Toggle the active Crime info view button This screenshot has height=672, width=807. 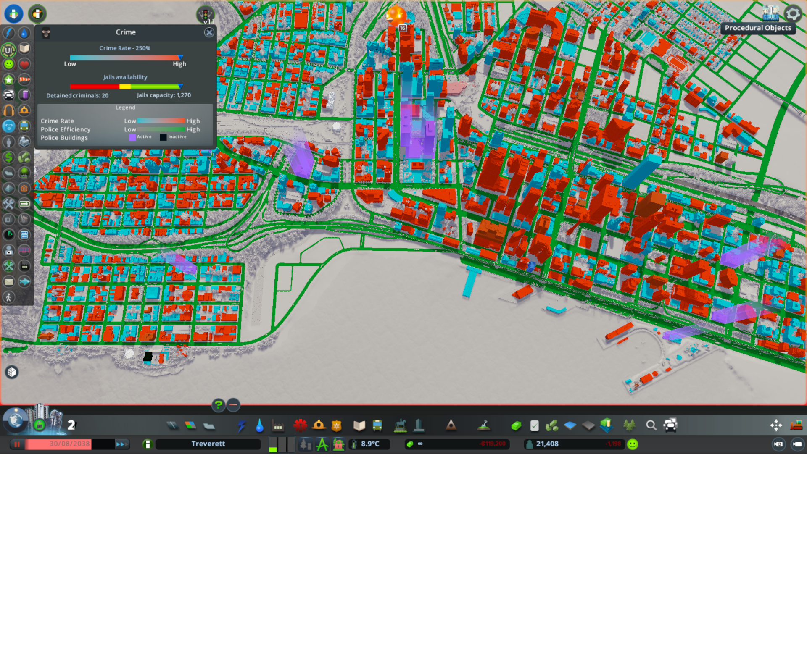pos(8,126)
